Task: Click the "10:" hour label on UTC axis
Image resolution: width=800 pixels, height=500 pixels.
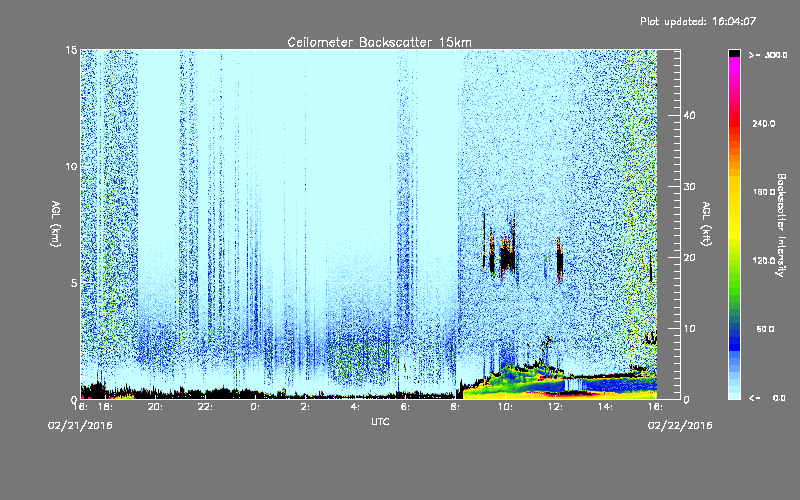Action: [x=506, y=407]
